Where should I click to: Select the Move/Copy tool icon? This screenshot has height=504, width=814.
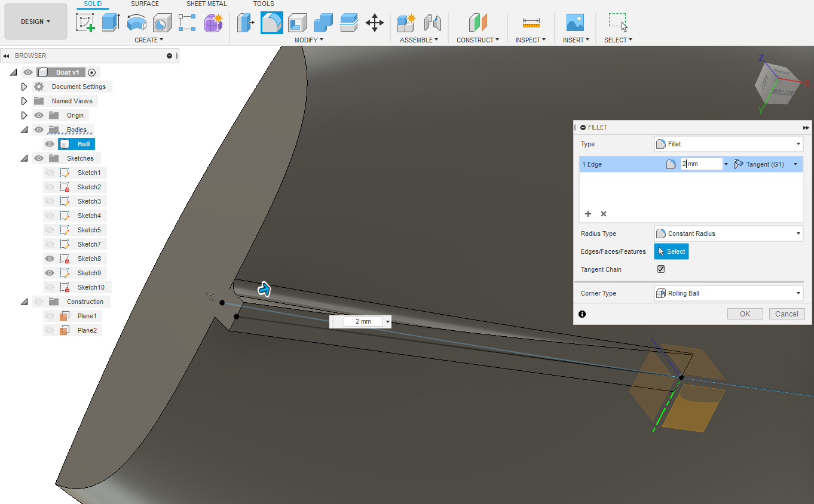375,23
